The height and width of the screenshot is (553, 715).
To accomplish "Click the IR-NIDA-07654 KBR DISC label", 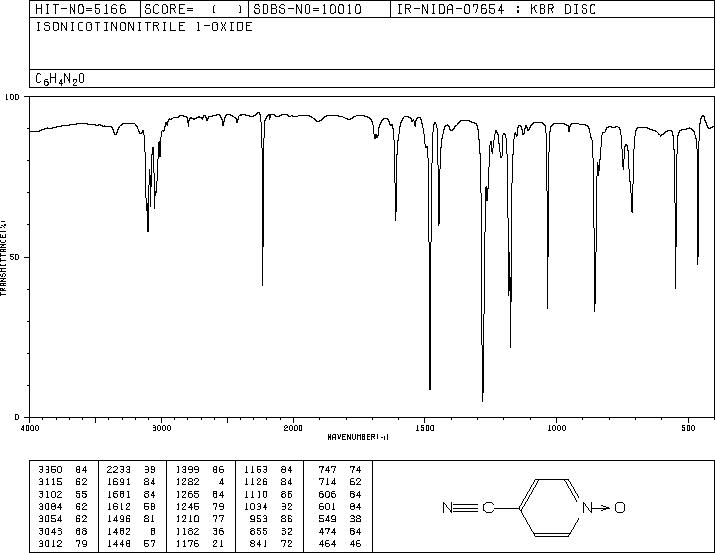I will (x=496, y=9).
